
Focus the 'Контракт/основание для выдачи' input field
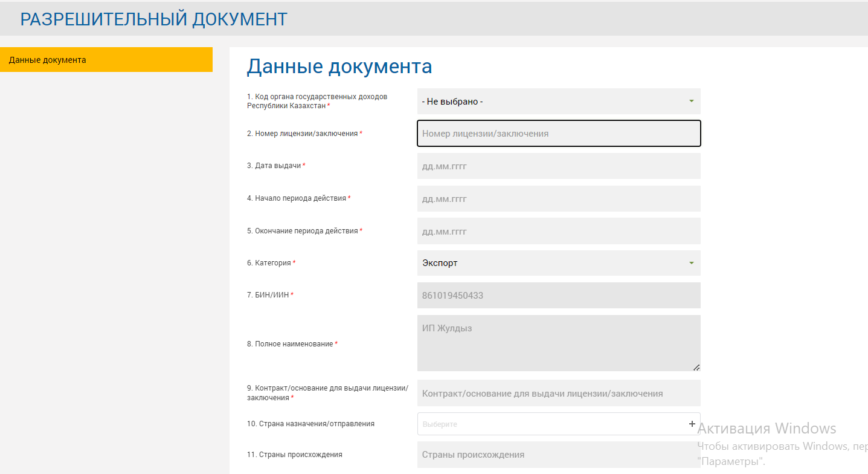(558, 394)
